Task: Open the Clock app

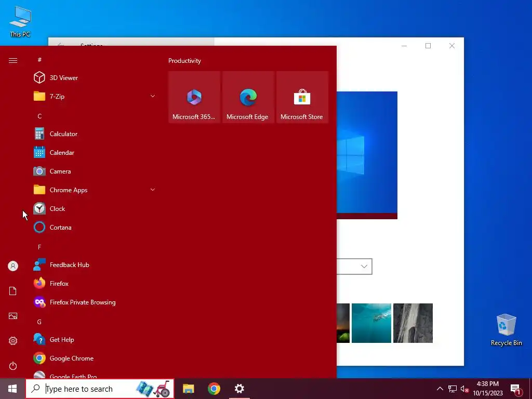Action: pos(95,208)
